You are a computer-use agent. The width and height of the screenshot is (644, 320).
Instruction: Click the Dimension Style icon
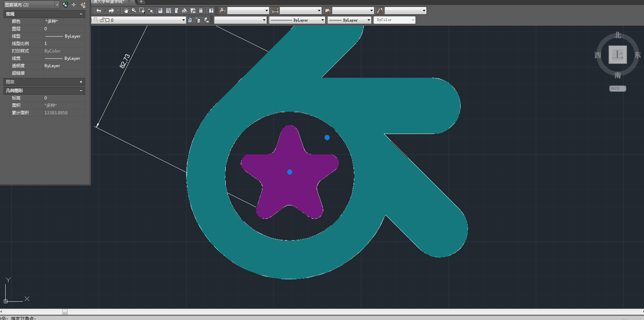point(275,11)
